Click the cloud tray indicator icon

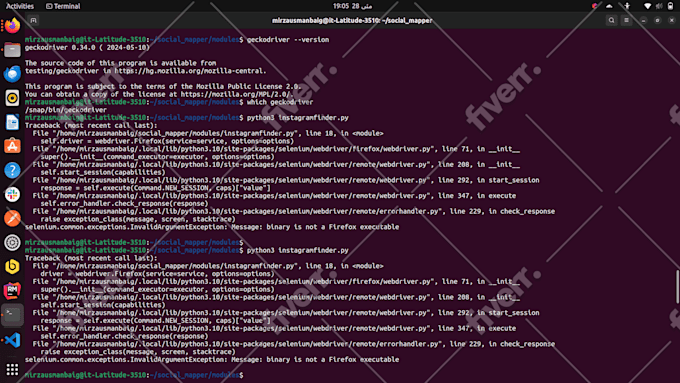click(x=609, y=6)
